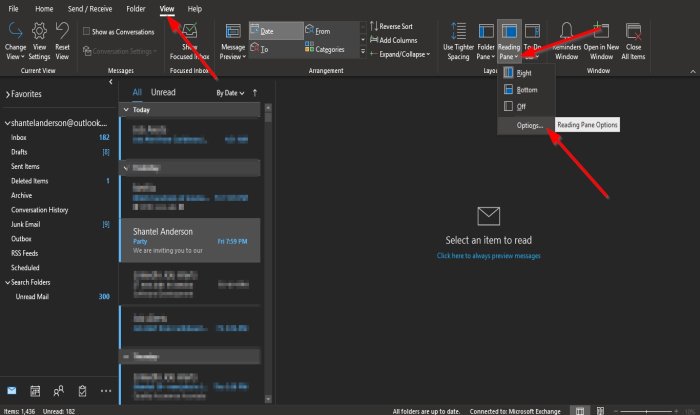Show All messages filter
The image size is (700, 415).
click(137, 92)
